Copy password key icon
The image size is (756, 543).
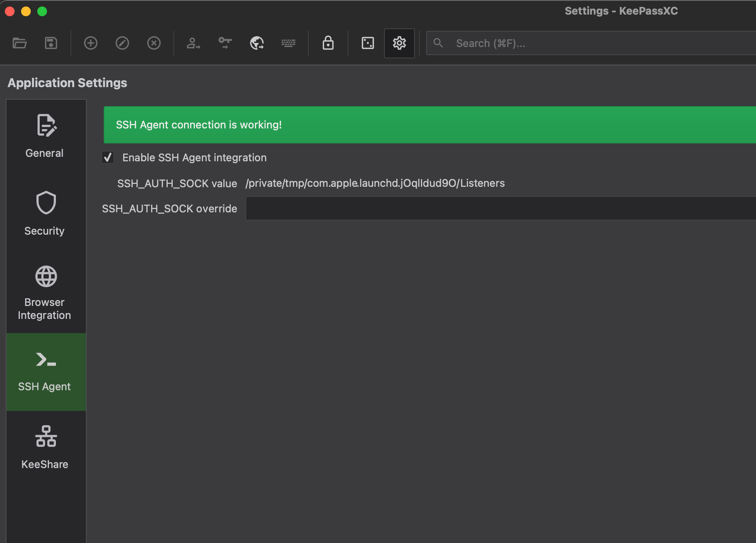225,43
